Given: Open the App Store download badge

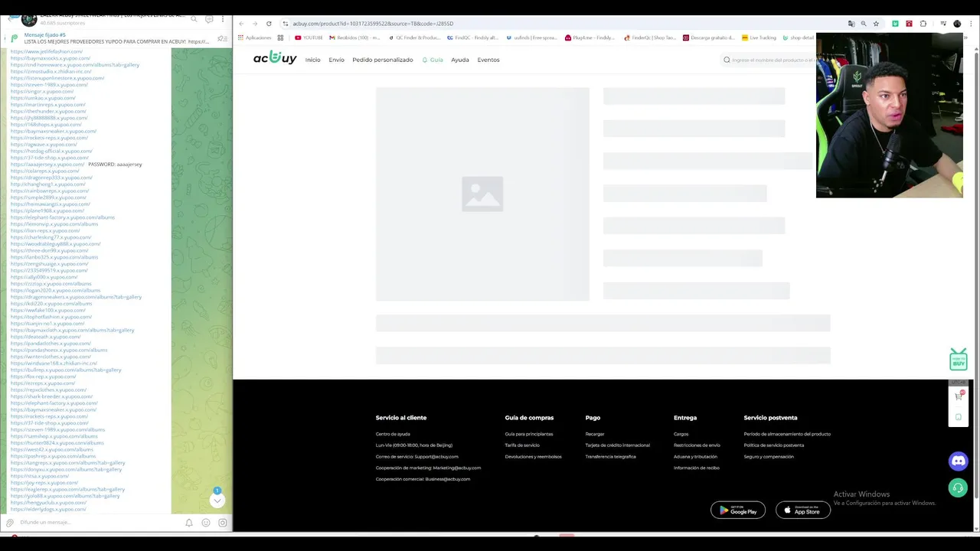Looking at the screenshot, I should (802, 510).
